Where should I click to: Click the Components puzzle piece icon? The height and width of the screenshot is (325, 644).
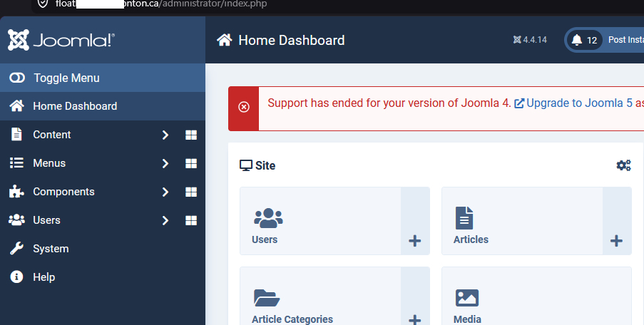16,191
